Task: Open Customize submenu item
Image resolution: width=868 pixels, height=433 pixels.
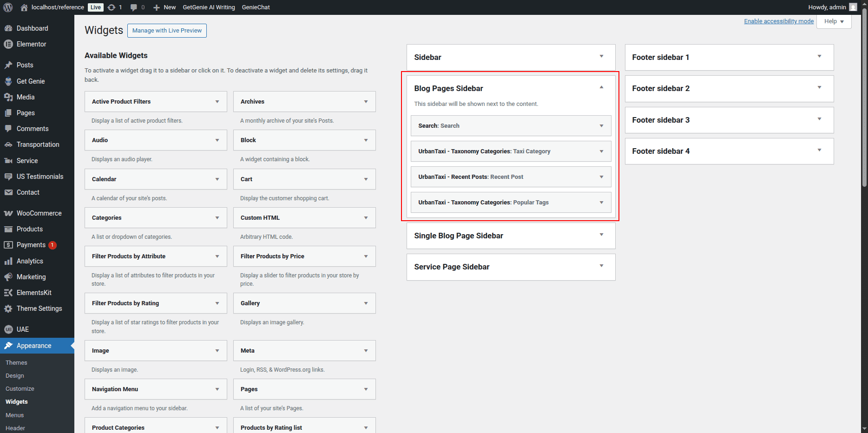Action: [20, 389]
